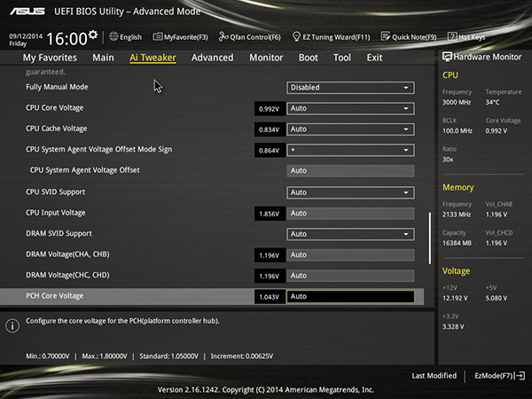
Task: Click CPU Input Voltage Auto field
Action: pos(350,214)
